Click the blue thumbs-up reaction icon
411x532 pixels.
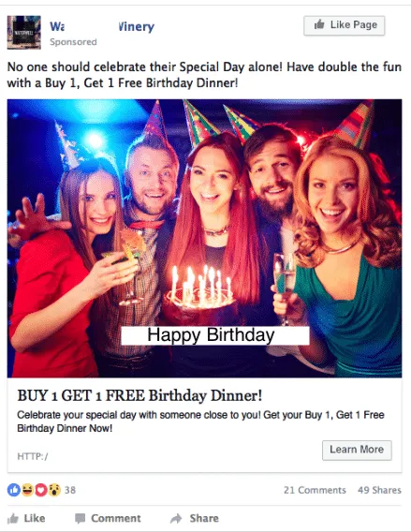tap(13, 490)
